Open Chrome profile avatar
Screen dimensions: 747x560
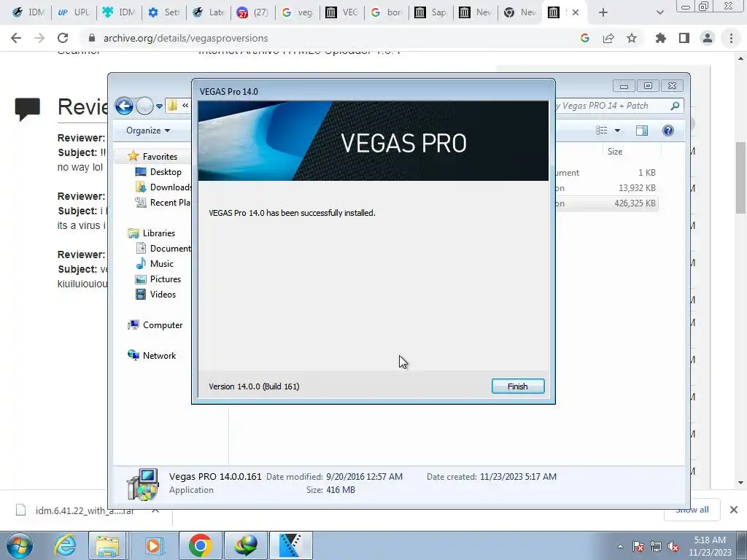coord(708,38)
